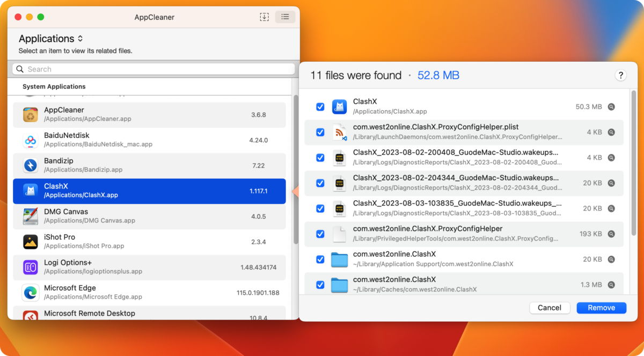
Task: Click the diag file icon for 200408 log
Action: 340,158
